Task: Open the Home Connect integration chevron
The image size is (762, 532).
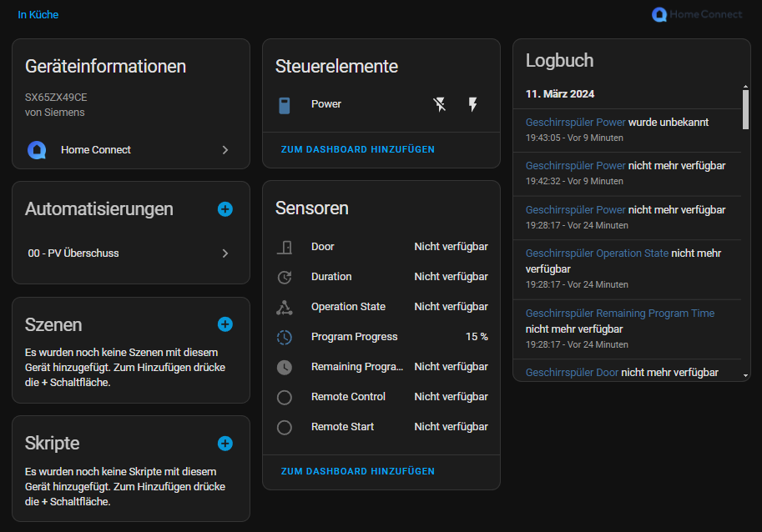Action: coord(225,150)
